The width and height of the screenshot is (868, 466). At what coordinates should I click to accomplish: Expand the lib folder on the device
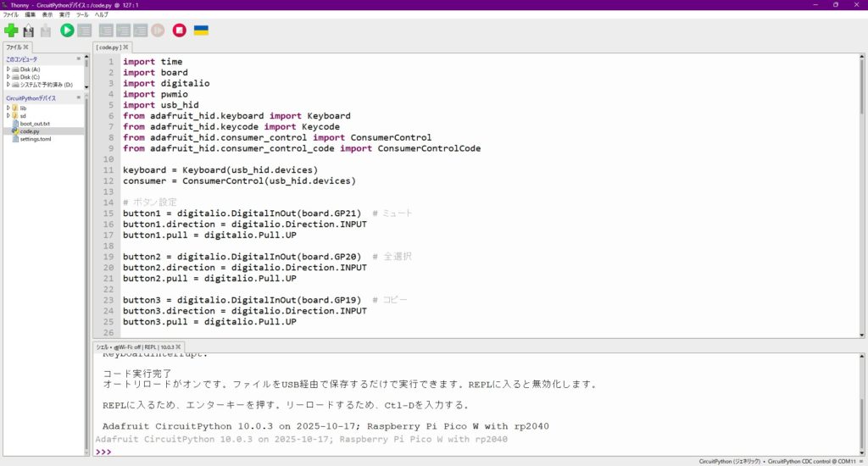tap(8, 108)
